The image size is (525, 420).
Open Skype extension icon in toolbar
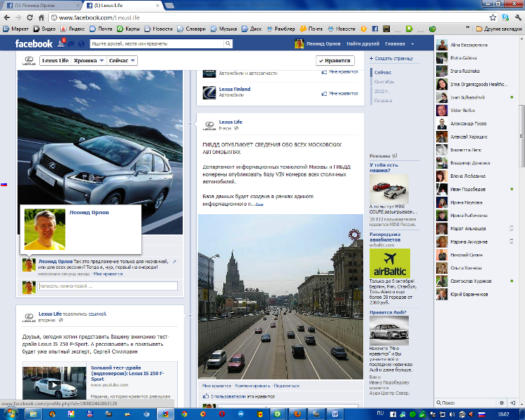[505, 17]
